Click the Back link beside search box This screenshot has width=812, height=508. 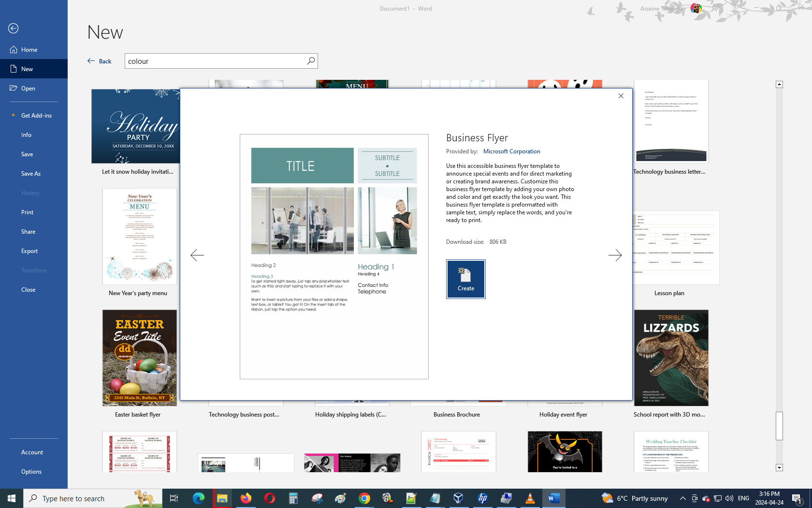click(100, 61)
